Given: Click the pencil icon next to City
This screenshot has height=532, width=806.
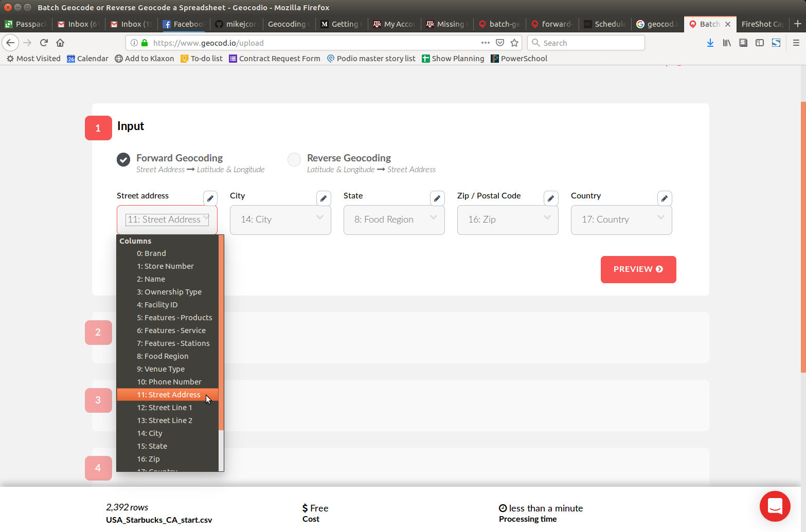Looking at the screenshot, I should point(324,198).
